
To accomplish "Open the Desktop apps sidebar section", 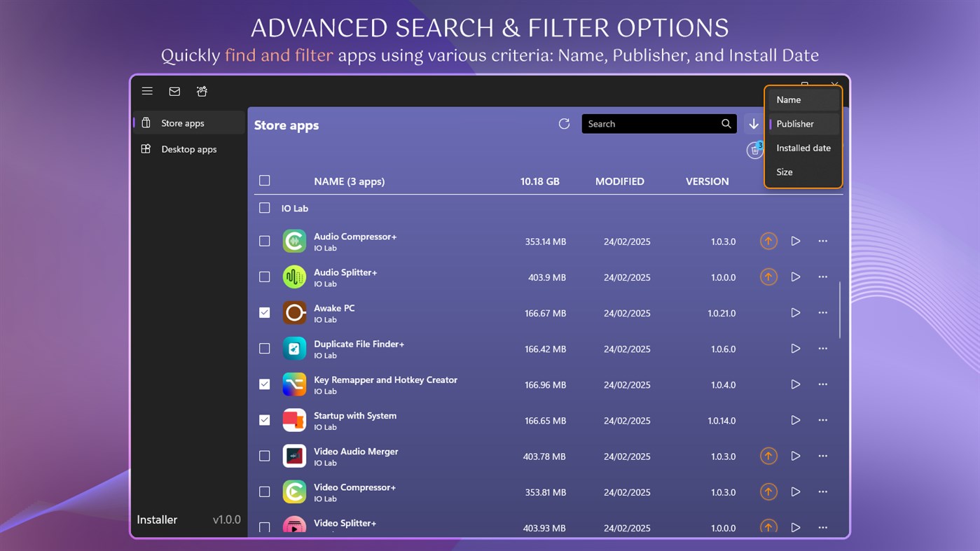I will pyautogui.click(x=188, y=149).
